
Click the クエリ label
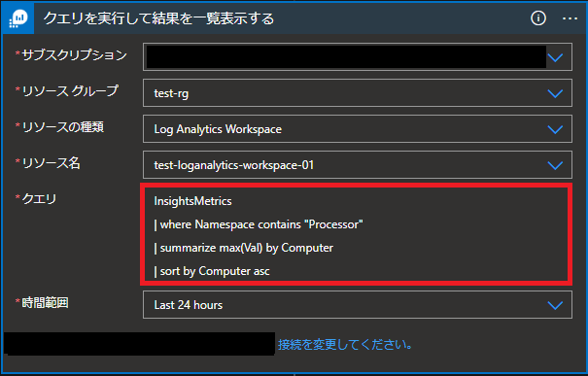click(x=39, y=198)
